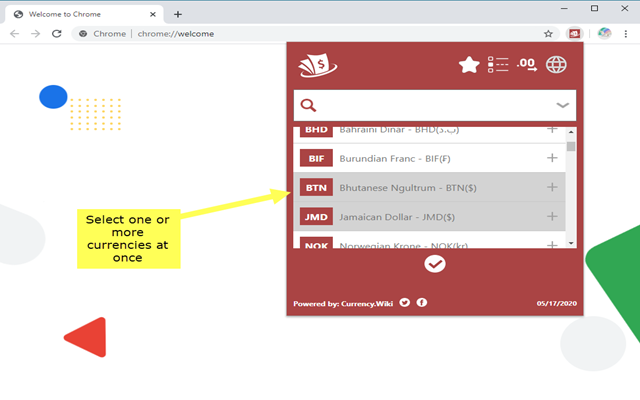Viewport: 640px width, 400px height.
Task: Bookmark this page with the star
Action: [548, 34]
